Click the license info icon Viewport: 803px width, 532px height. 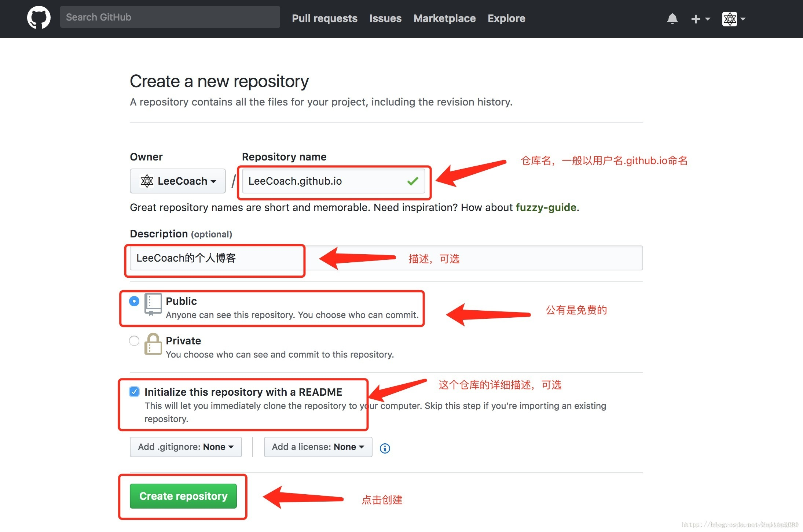[x=385, y=448]
